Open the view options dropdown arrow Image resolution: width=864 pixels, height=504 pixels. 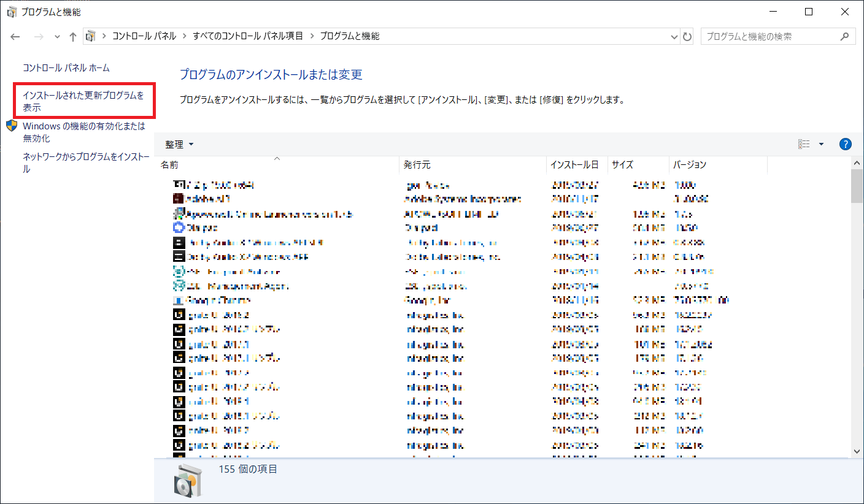pos(821,144)
